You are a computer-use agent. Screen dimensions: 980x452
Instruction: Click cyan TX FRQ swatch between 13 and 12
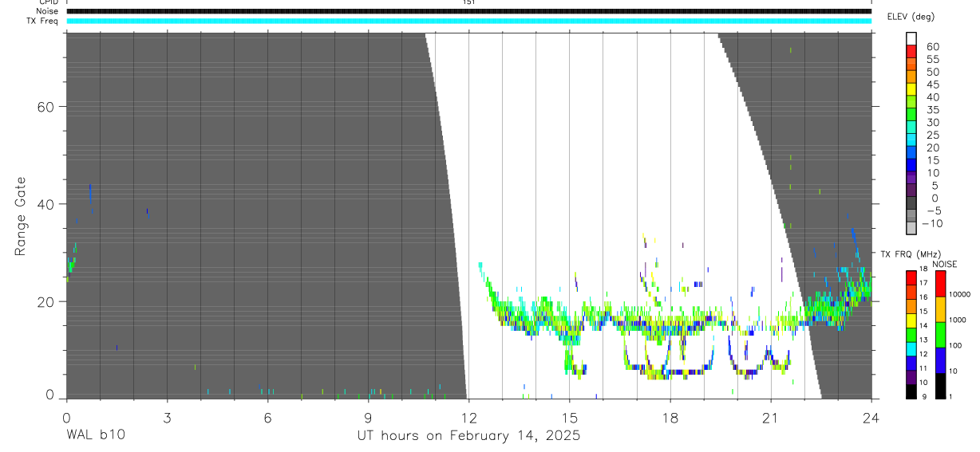tap(911, 348)
